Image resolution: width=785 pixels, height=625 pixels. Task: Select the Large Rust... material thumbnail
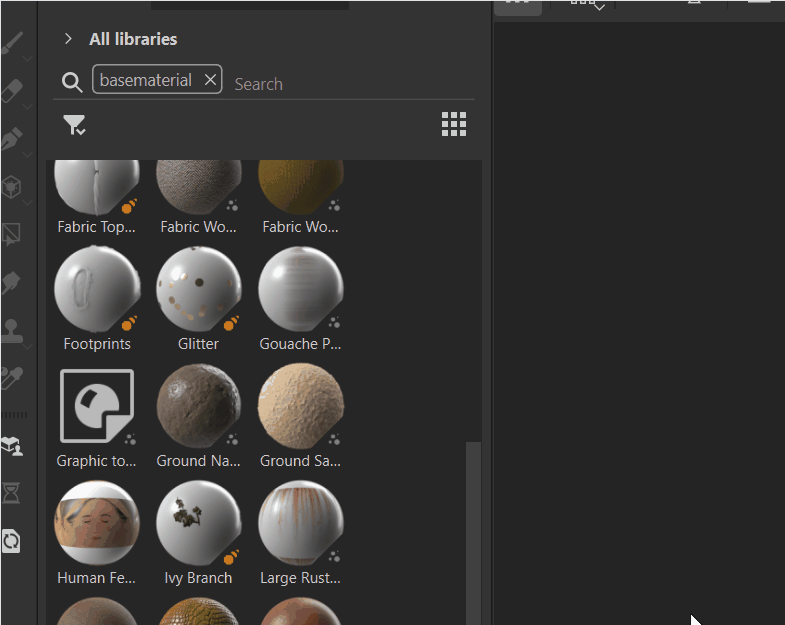click(300, 523)
